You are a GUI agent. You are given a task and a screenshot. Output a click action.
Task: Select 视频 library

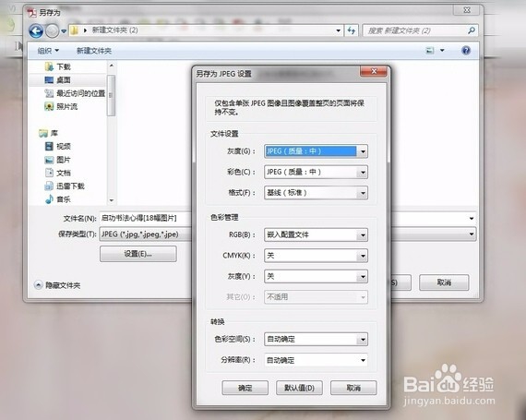[x=58, y=146]
